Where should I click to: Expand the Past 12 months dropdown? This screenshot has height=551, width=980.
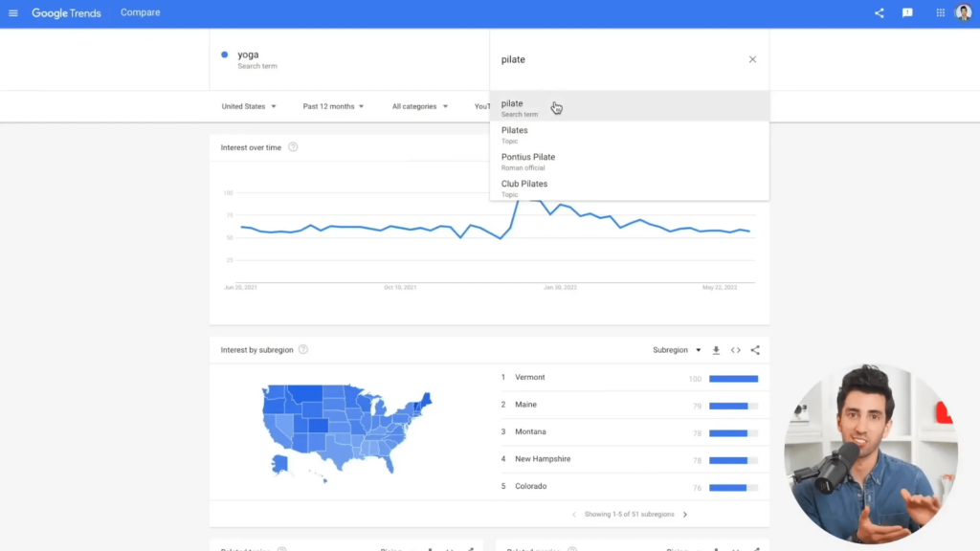pos(333,106)
